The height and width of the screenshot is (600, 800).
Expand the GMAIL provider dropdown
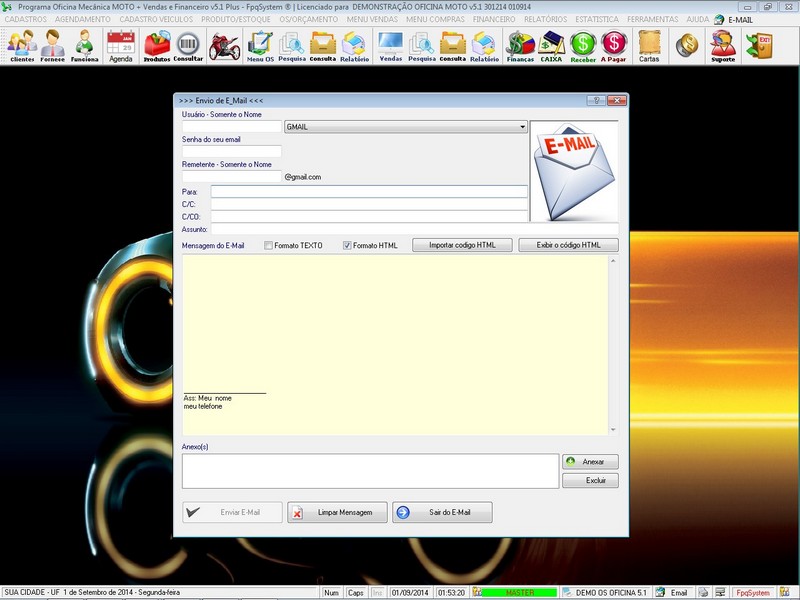click(521, 127)
